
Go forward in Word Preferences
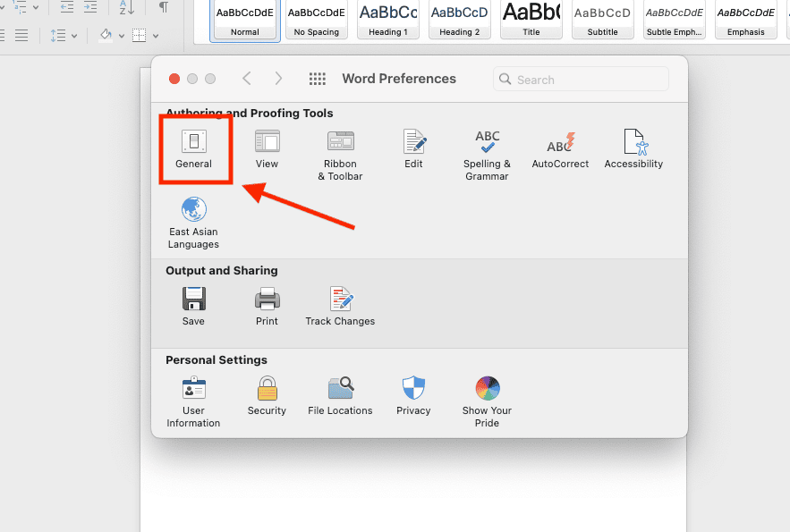[278, 79]
